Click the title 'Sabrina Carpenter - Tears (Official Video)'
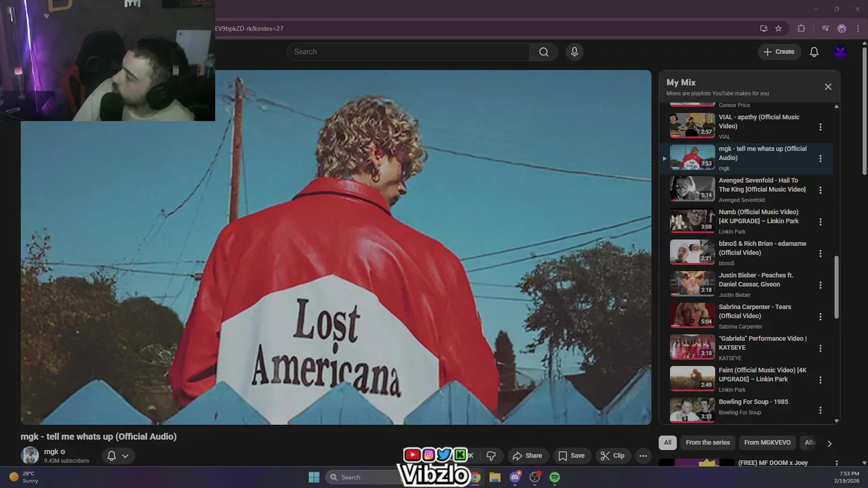Image resolution: width=868 pixels, height=488 pixels. (x=755, y=311)
